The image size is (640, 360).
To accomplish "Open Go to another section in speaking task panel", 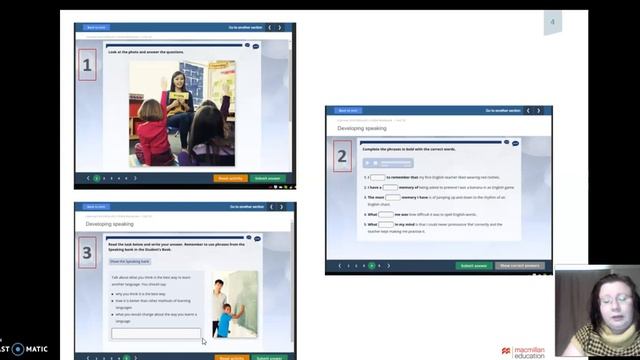I will [x=247, y=207].
